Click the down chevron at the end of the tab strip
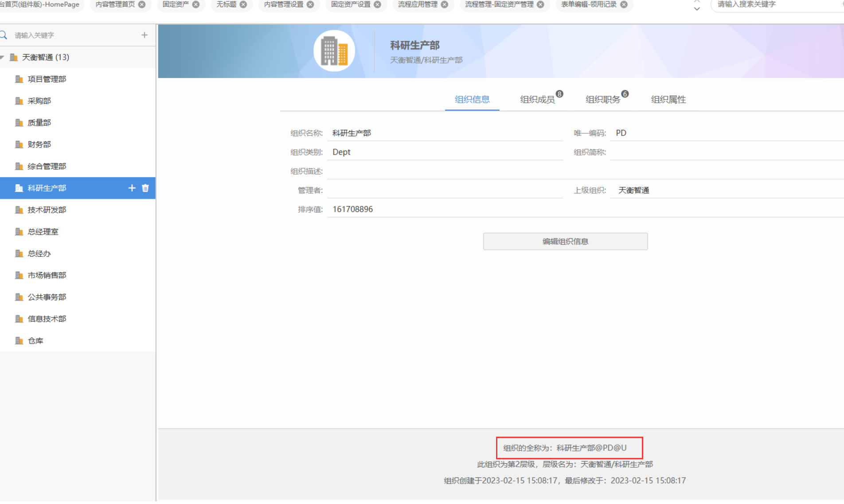 tap(697, 9)
